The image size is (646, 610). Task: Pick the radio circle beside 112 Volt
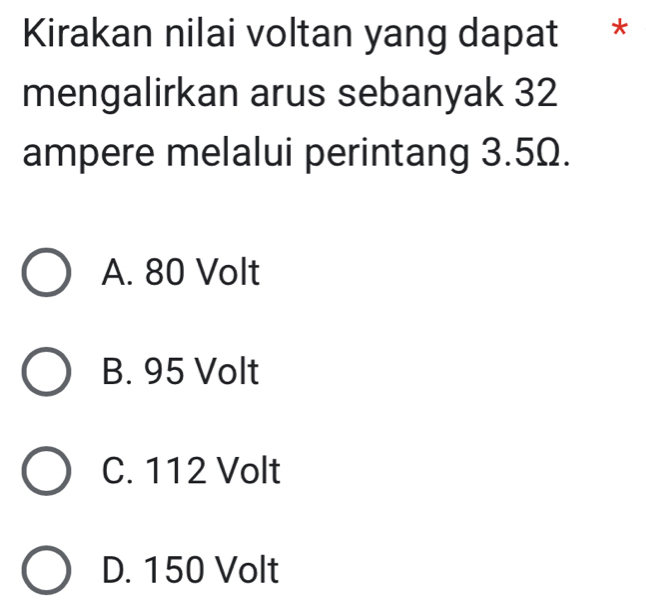pos(47,471)
